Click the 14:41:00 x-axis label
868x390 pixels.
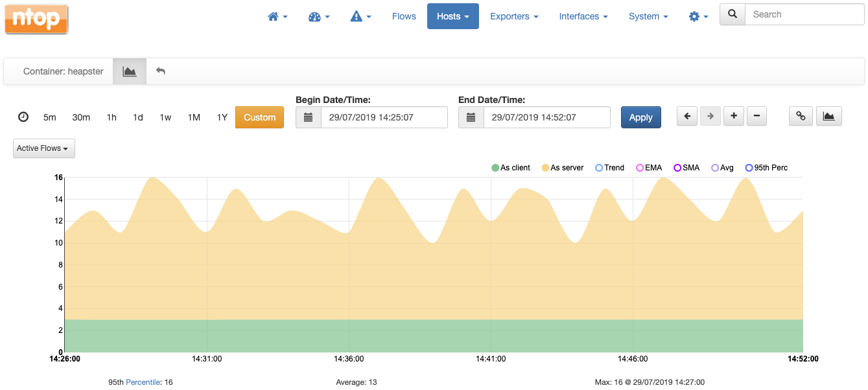click(x=491, y=358)
